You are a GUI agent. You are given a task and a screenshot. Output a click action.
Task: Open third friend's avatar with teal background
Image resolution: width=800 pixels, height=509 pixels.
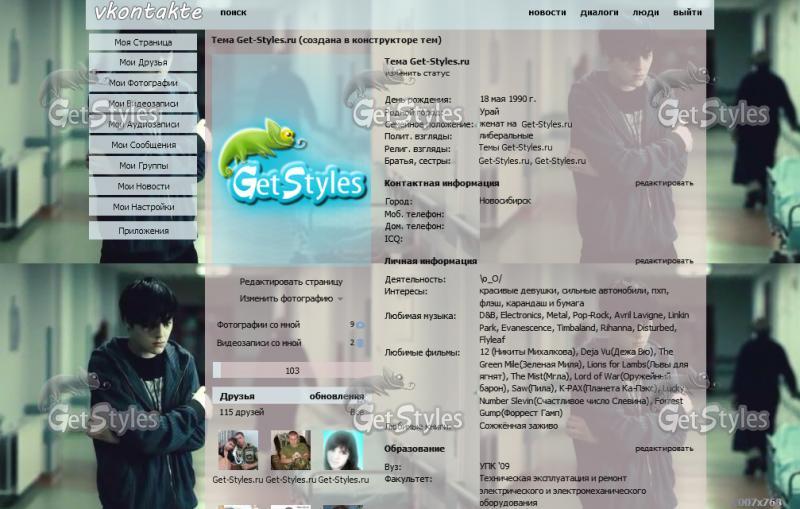pyautogui.click(x=342, y=450)
